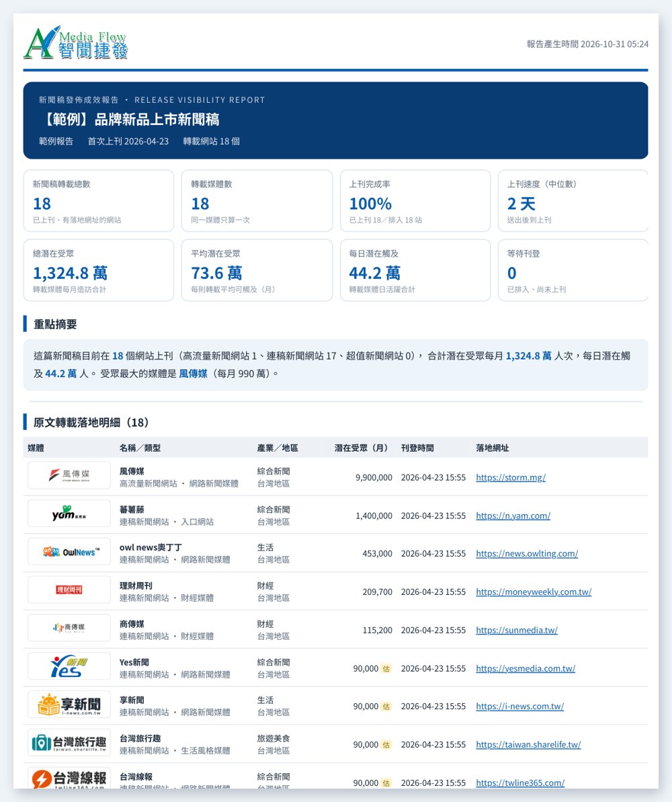Click the 平均潛在受眾 73.6 萬 card

[x=257, y=270]
